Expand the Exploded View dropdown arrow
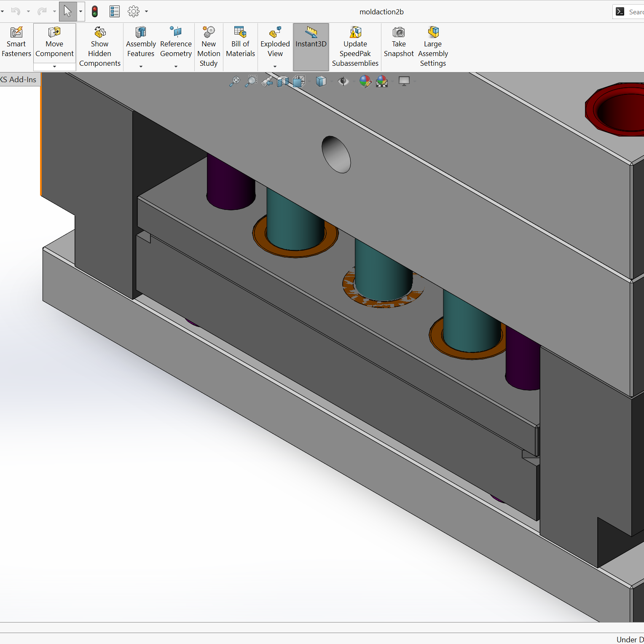 275,67
